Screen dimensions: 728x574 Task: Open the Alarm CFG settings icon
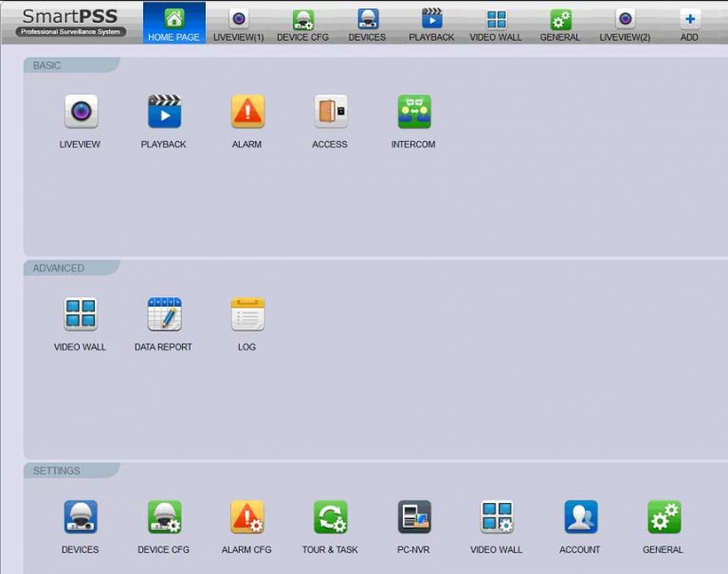(247, 518)
